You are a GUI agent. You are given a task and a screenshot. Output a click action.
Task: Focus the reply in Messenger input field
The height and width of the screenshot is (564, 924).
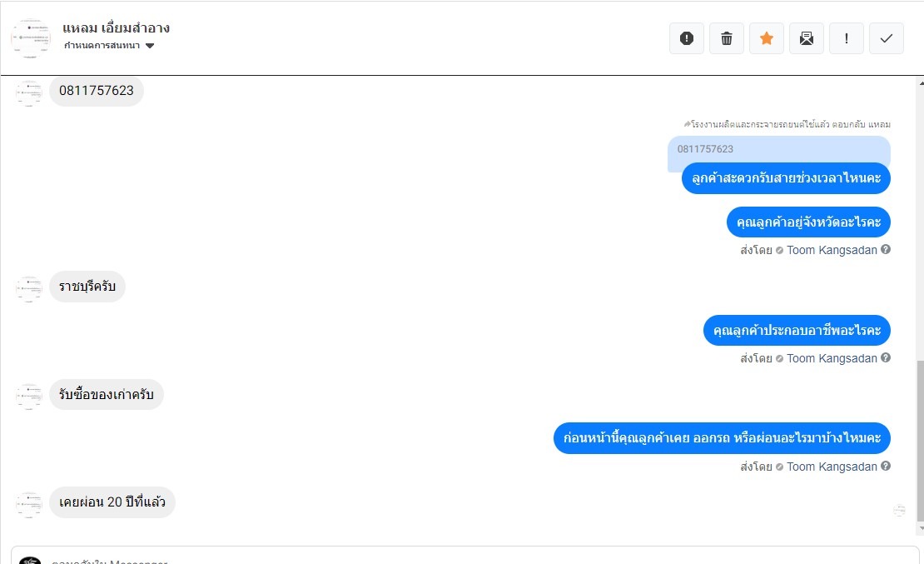465,557
